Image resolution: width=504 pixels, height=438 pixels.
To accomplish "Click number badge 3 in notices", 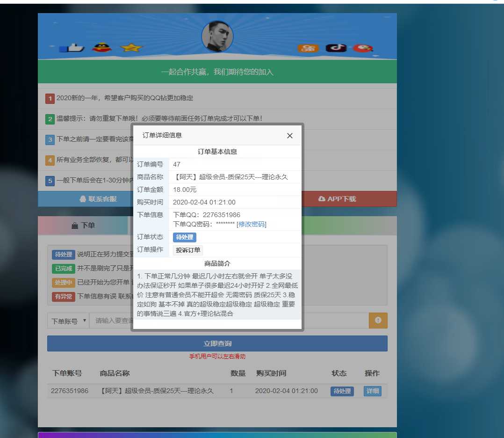I will [50, 139].
